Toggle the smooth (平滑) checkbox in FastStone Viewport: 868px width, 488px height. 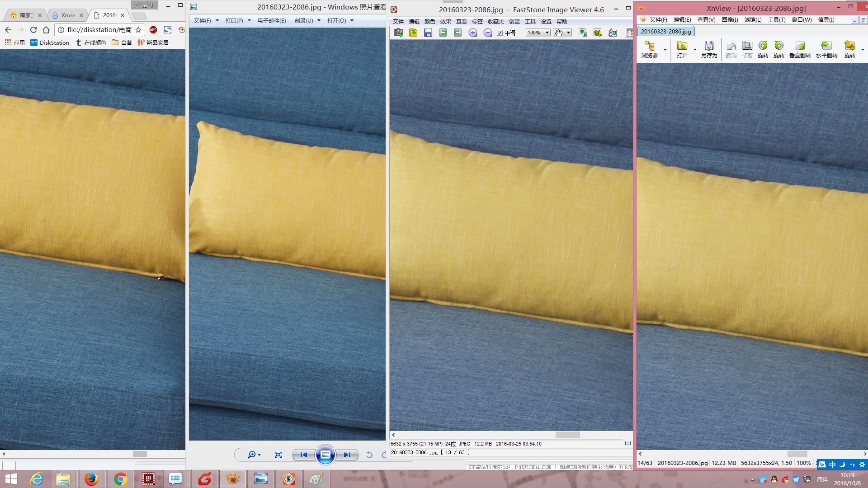500,33
